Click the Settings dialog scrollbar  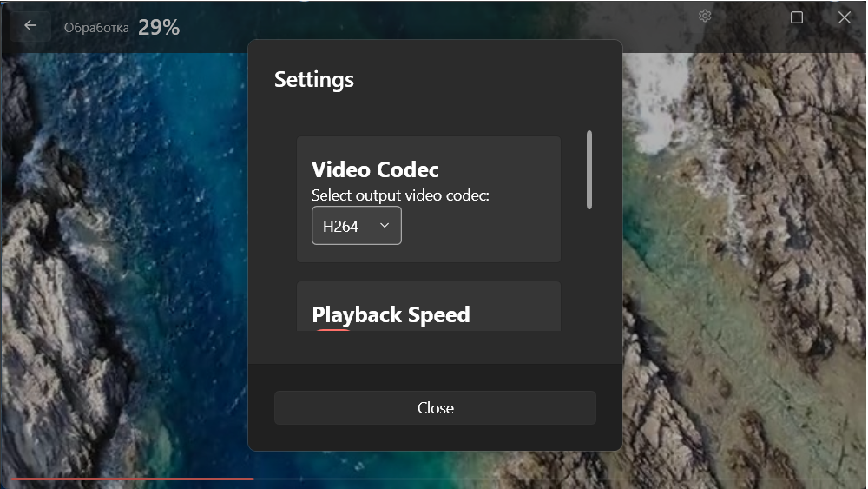pos(589,170)
